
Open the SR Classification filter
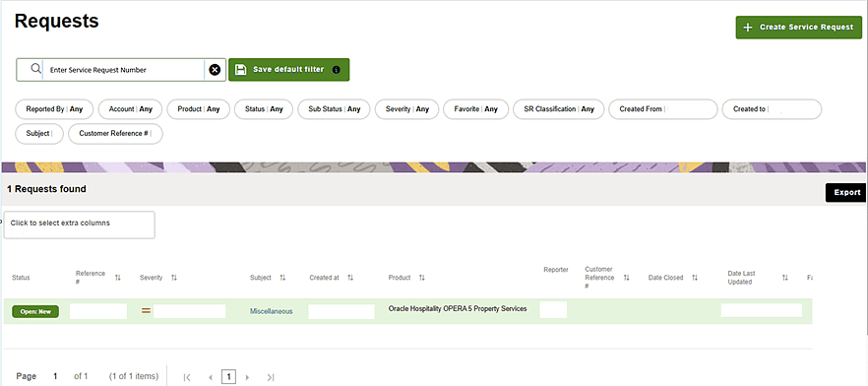(559, 109)
